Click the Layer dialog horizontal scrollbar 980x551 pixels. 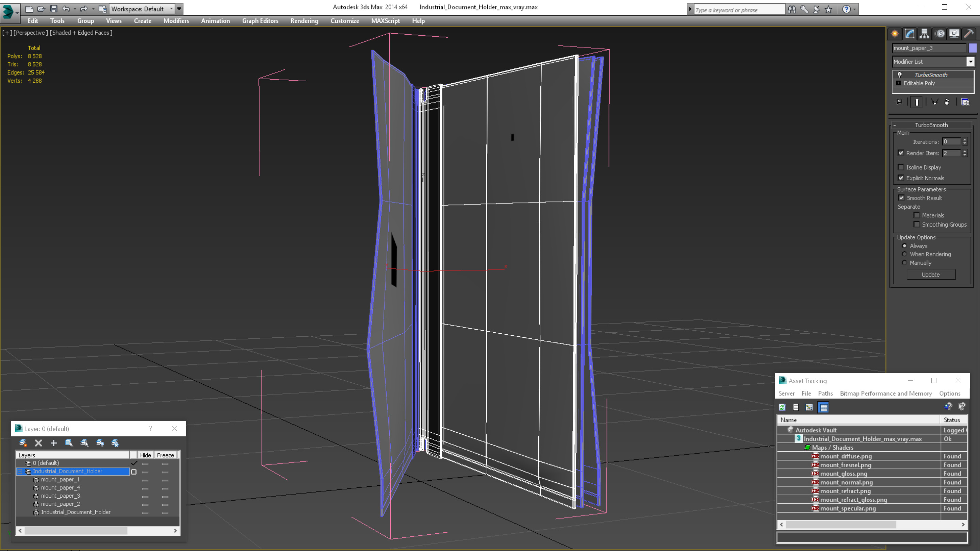[x=98, y=531]
